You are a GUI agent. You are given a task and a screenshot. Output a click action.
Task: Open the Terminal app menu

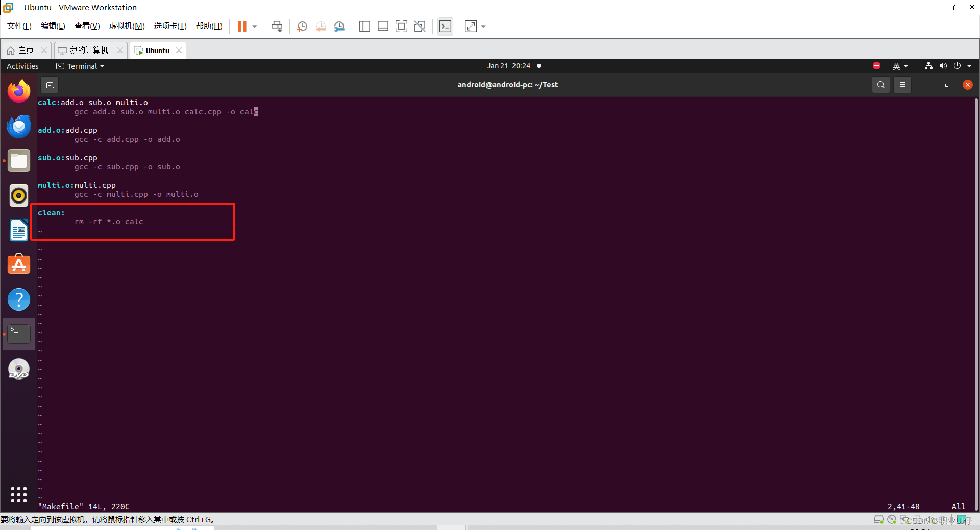(x=80, y=66)
